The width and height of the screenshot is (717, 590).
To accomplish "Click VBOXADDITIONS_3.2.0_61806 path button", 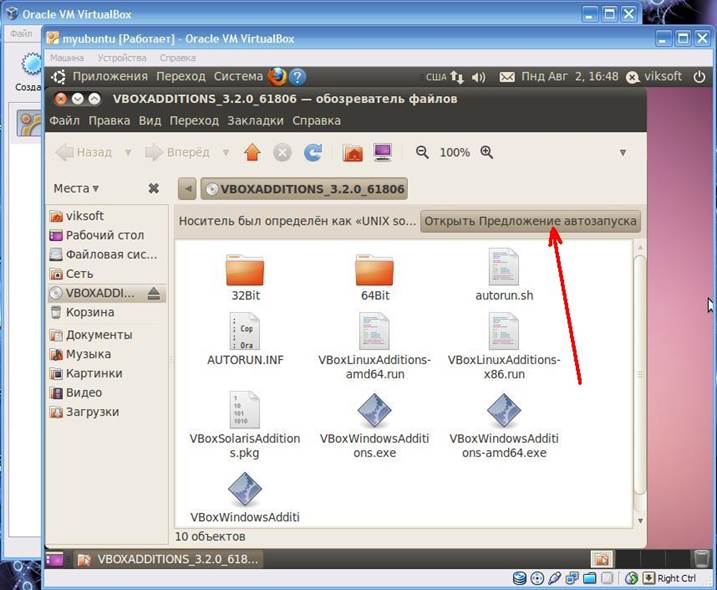I will point(304,189).
